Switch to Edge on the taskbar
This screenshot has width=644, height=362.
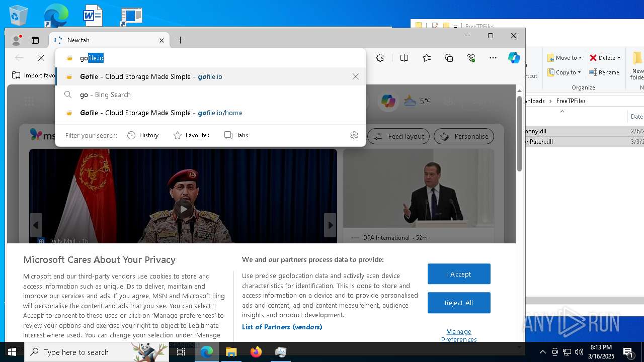coord(207,352)
